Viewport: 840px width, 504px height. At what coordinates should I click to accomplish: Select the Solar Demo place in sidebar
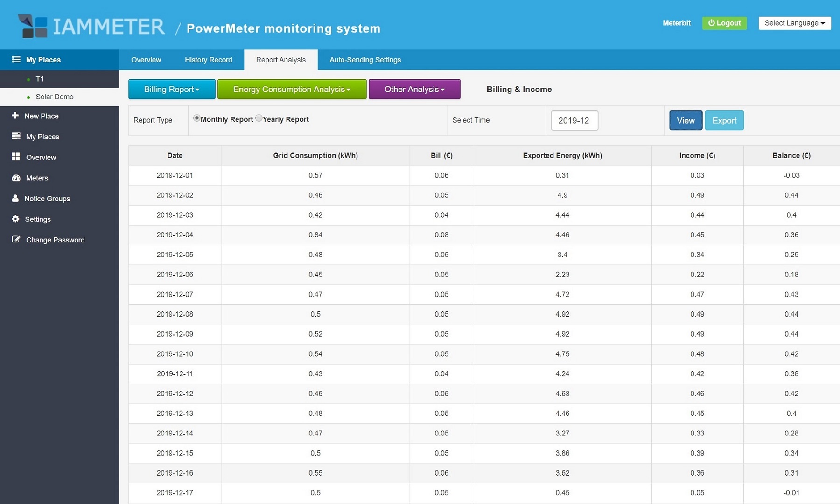pyautogui.click(x=55, y=97)
